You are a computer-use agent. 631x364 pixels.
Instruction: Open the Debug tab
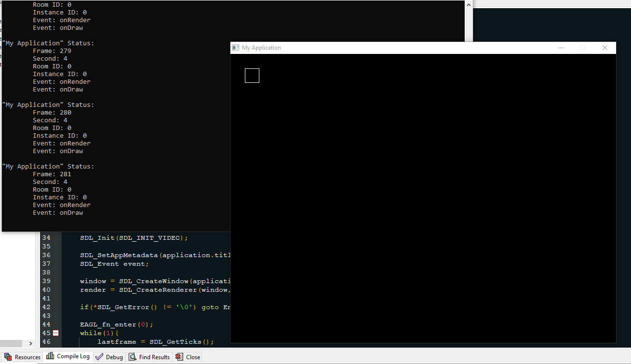tap(109, 357)
